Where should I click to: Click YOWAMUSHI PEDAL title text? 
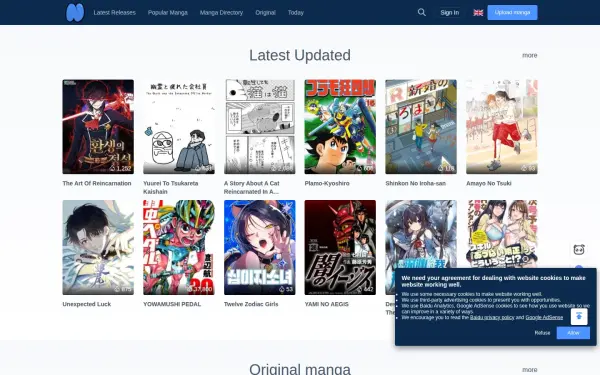[172, 304]
